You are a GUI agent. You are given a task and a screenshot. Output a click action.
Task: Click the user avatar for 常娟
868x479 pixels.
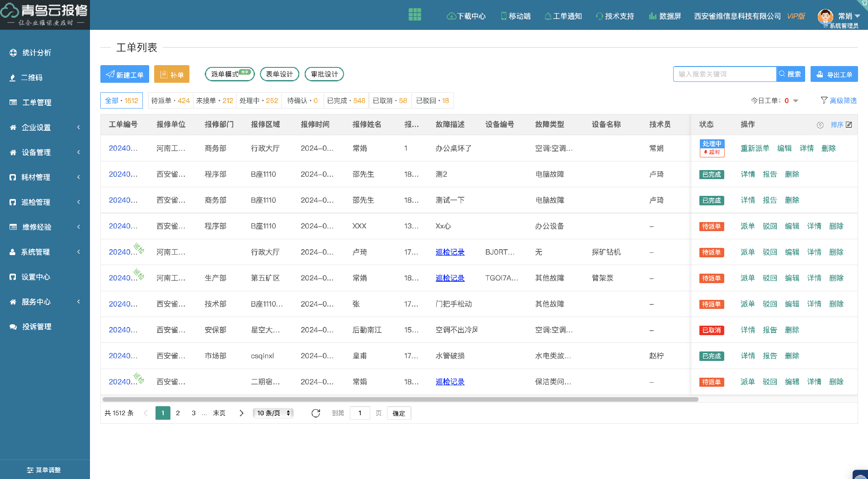tap(826, 16)
